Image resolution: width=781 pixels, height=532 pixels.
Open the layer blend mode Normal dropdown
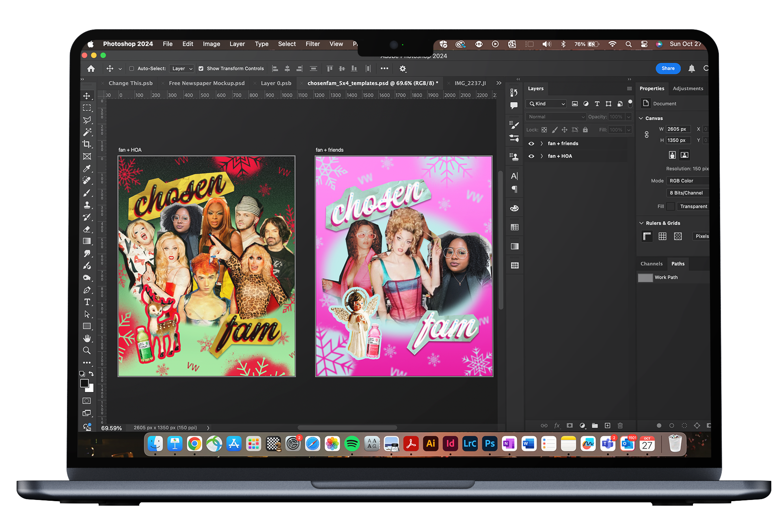coord(556,117)
